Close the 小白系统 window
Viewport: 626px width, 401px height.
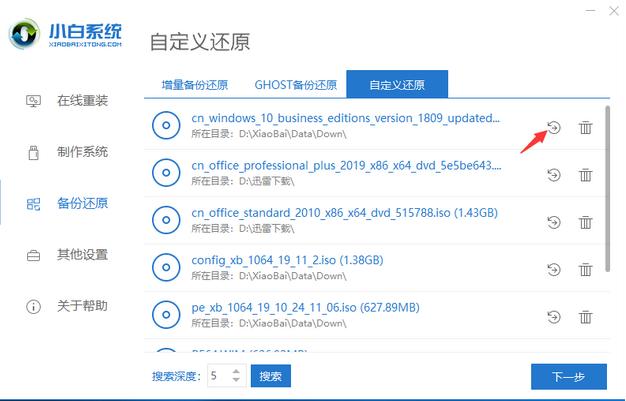[x=614, y=11]
